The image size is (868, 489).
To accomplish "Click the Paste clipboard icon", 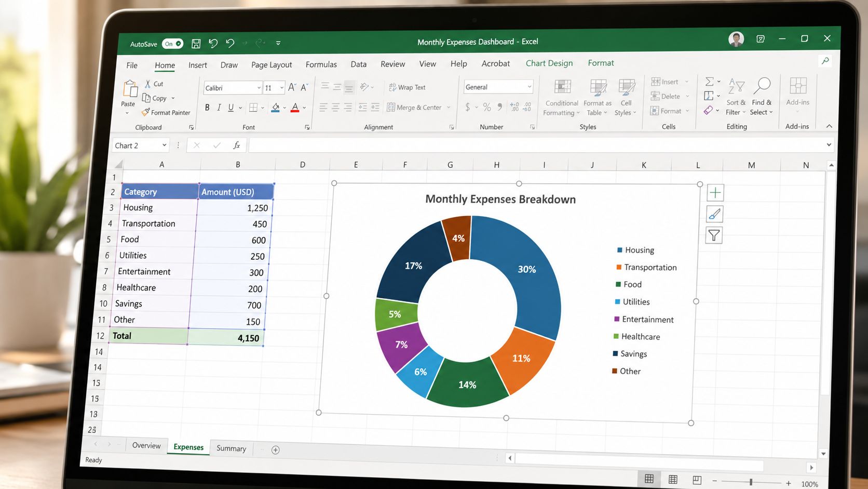I will tap(130, 88).
